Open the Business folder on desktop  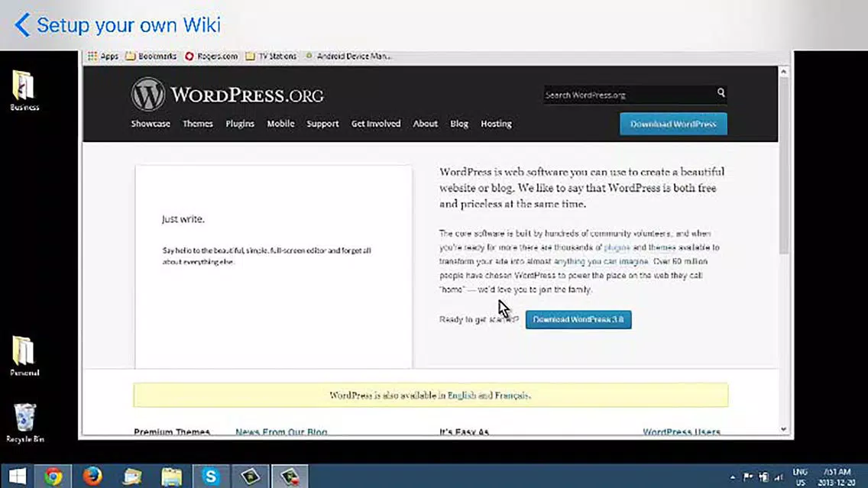pyautogui.click(x=24, y=91)
